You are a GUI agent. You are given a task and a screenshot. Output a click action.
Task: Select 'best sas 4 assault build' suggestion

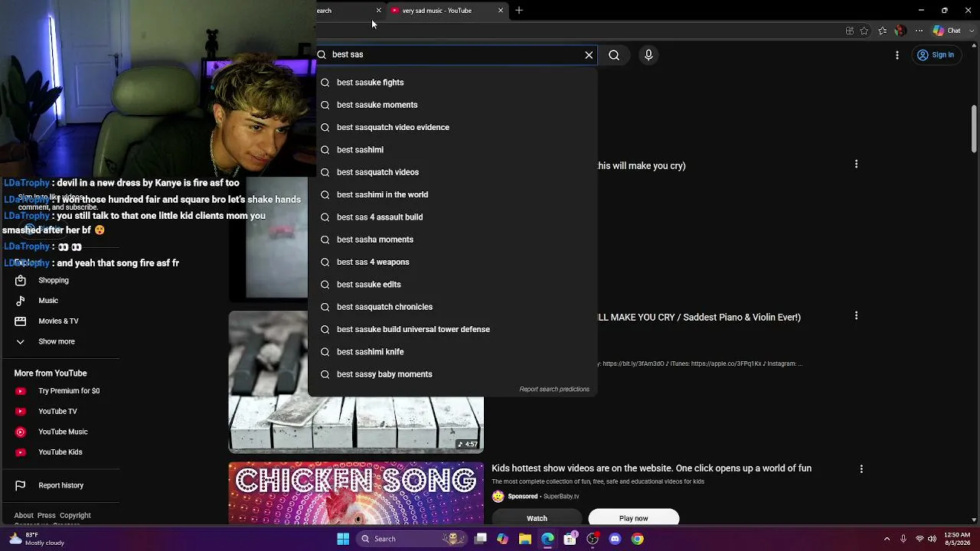pos(452,217)
